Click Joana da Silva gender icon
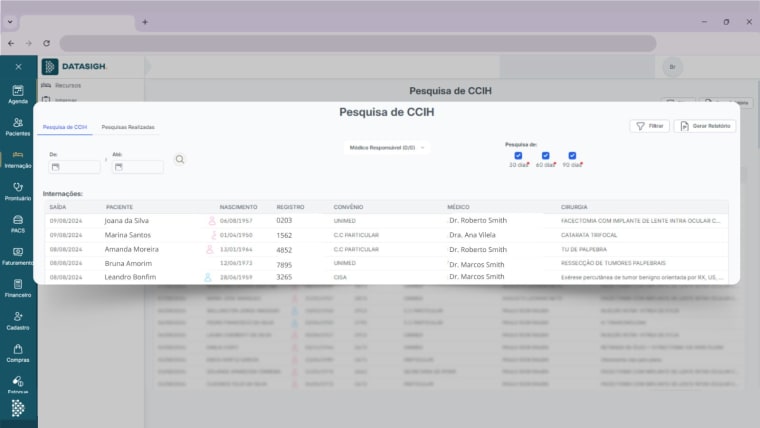 pos(212,221)
